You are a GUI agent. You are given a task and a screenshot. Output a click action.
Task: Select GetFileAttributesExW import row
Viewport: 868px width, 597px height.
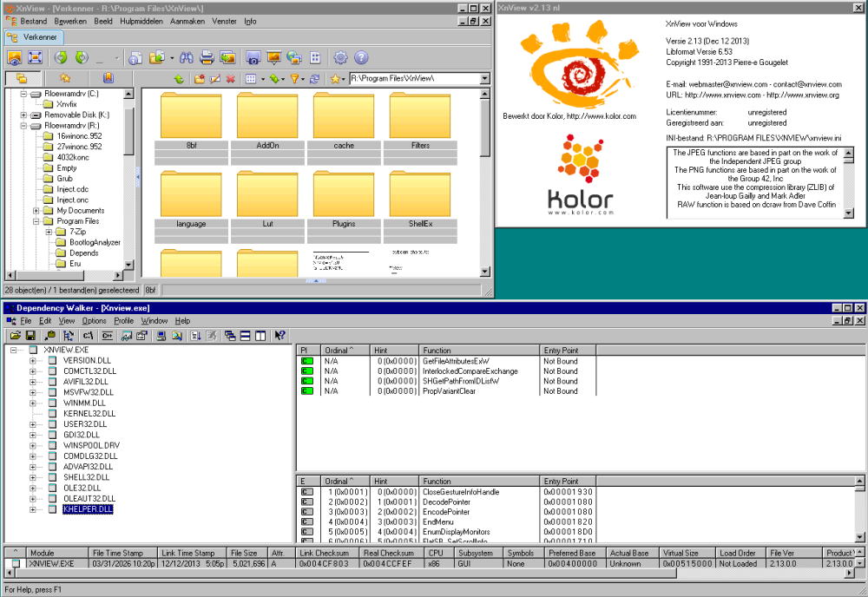(x=447, y=361)
